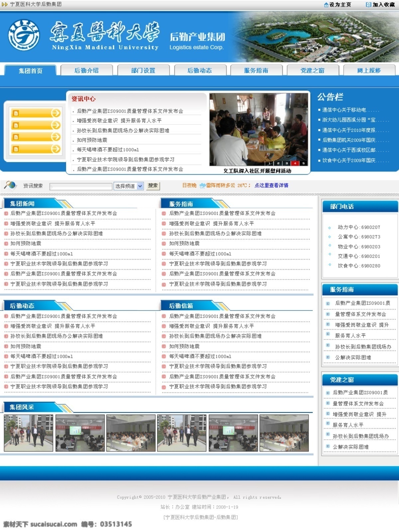Click 点这里查看详情 weather details link
This screenshot has width=399, height=532.
[271, 186]
